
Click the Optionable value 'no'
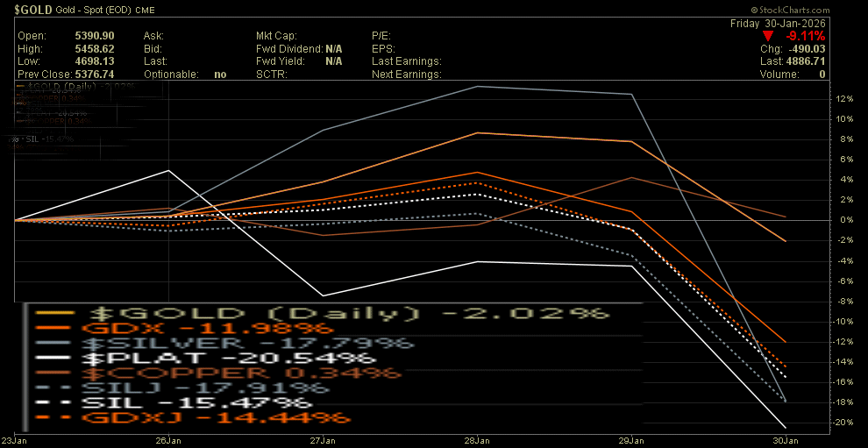click(x=220, y=75)
